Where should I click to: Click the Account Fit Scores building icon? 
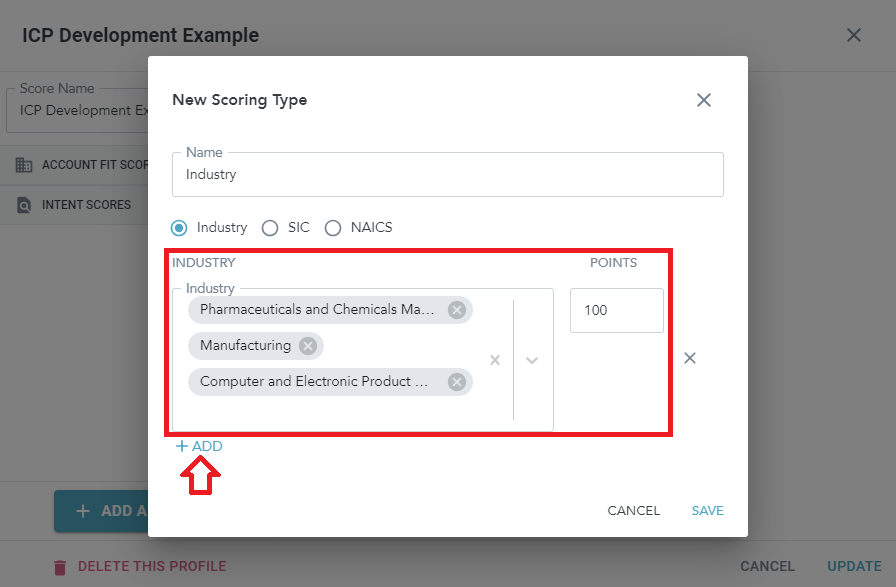click(x=24, y=165)
